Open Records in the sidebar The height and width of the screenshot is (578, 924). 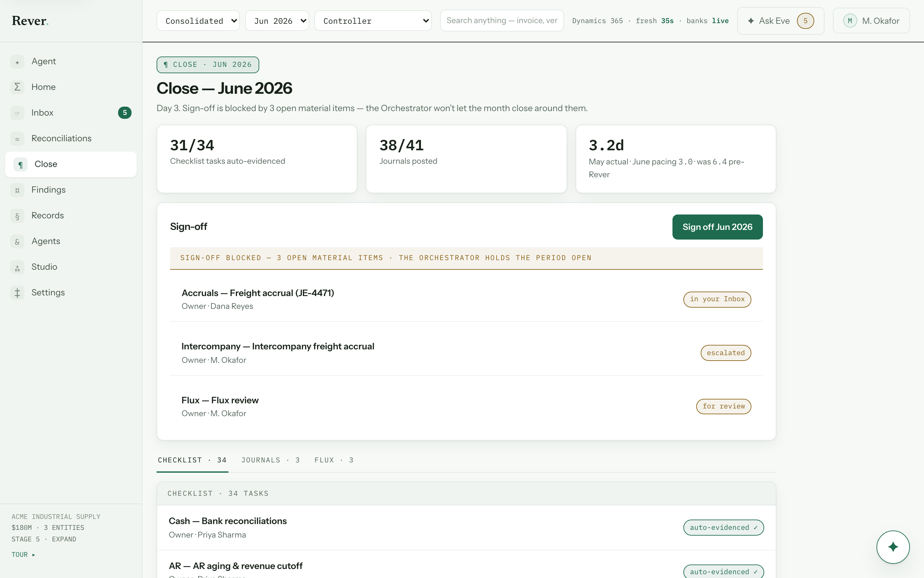tap(71, 215)
